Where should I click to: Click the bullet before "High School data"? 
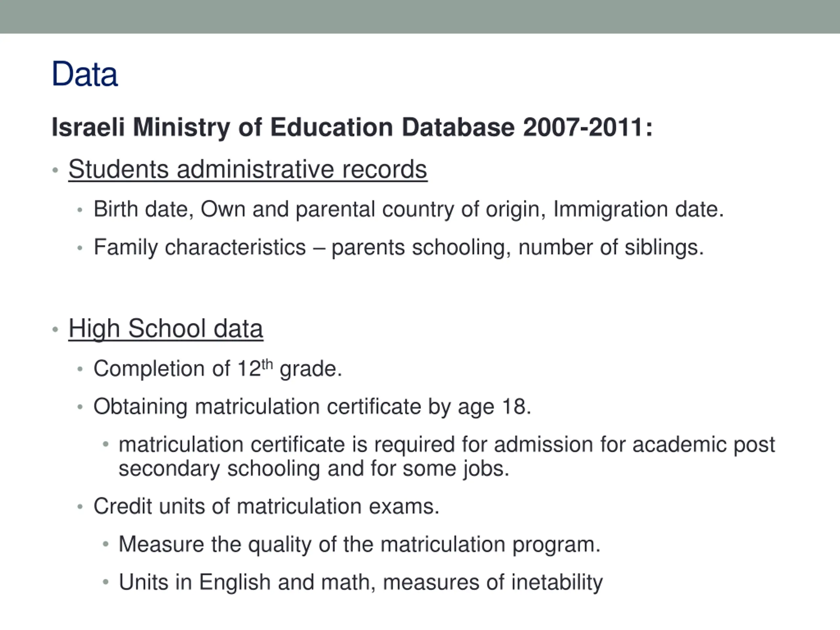(55, 329)
